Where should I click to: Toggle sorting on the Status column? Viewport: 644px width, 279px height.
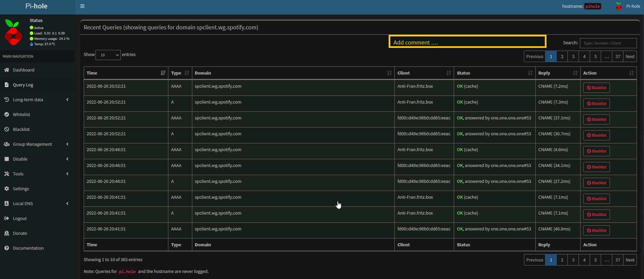click(x=494, y=73)
